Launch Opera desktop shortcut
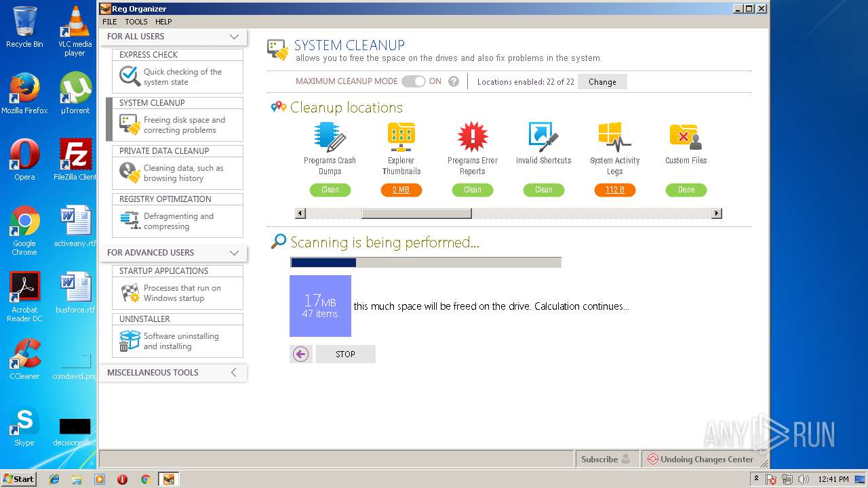Image resolution: width=868 pixels, height=488 pixels. coord(24,160)
